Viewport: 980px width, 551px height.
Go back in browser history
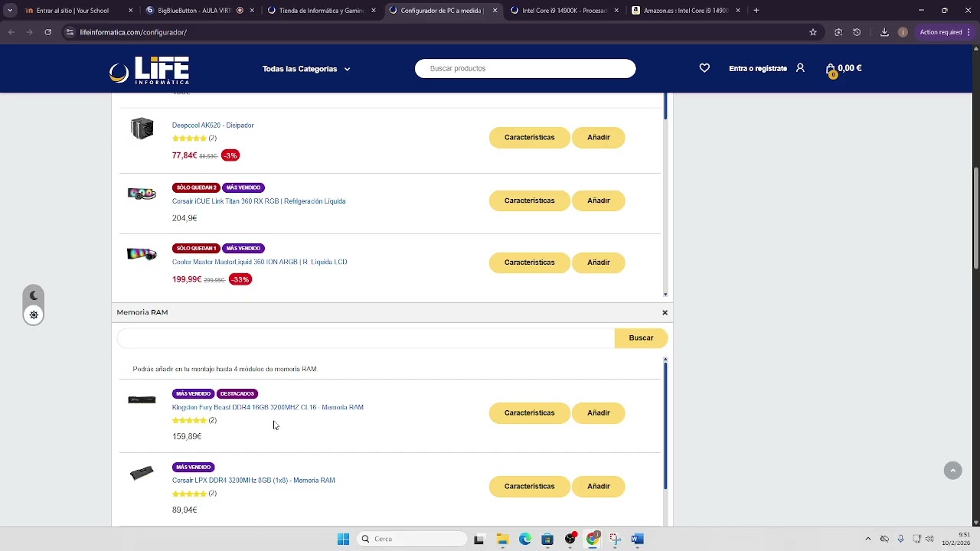pyautogui.click(x=11, y=32)
